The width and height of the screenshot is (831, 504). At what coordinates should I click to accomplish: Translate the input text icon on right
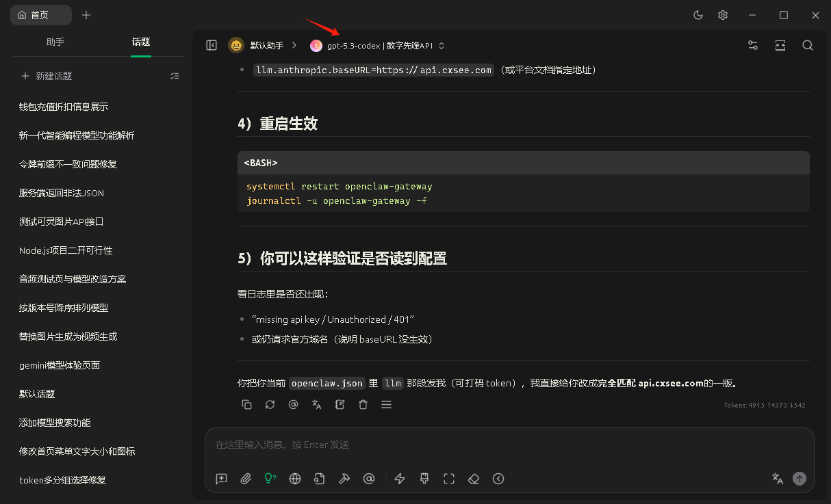pos(777,479)
